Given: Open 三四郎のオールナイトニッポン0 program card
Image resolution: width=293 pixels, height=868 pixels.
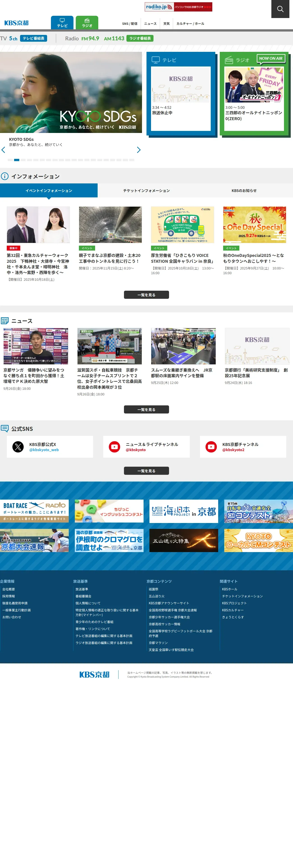Looking at the screenshot, I should tap(254, 99).
